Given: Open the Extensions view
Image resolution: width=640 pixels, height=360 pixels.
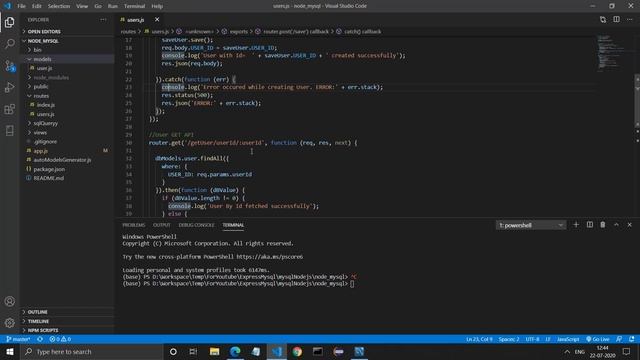Looking at the screenshot, I should point(9,109).
